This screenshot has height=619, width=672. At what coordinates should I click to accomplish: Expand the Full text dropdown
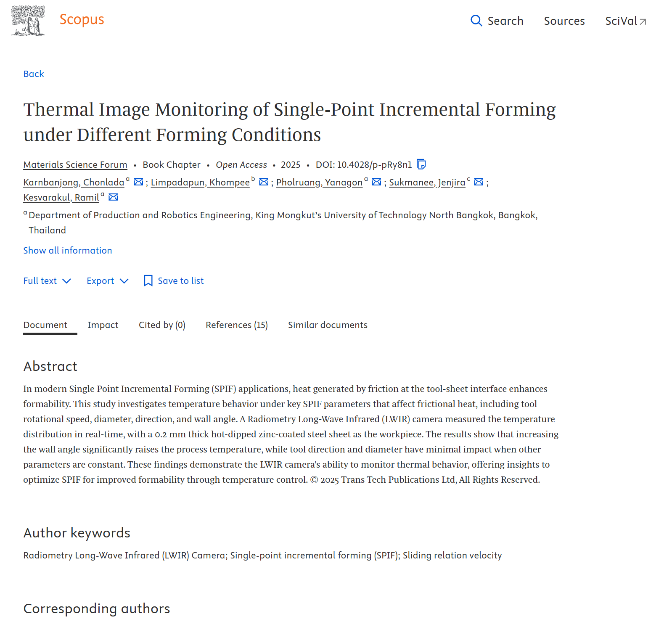[47, 281]
